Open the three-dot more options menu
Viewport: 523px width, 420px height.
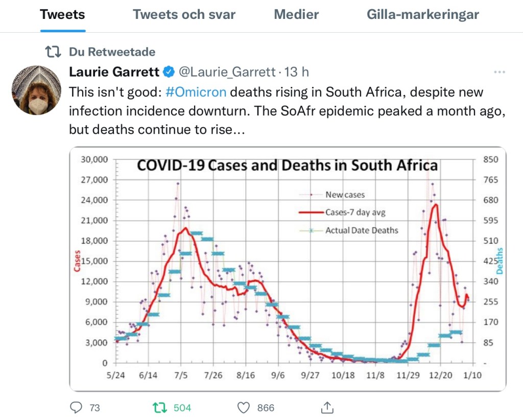[x=499, y=72]
